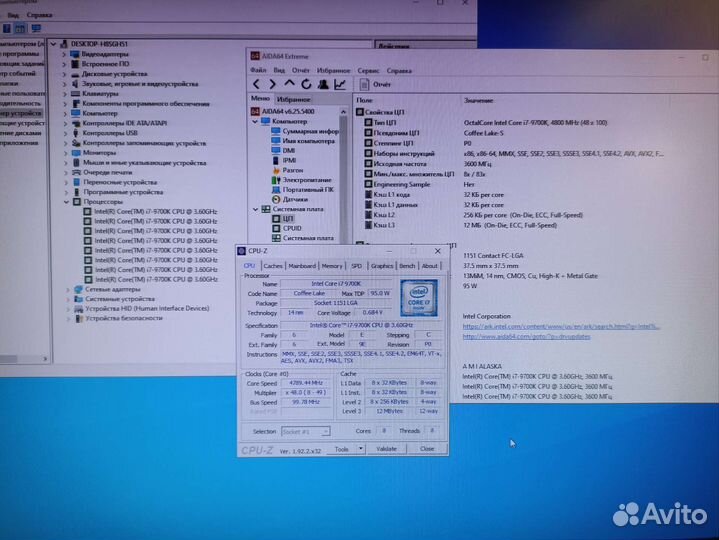The width and height of the screenshot is (719, 540).
Task: Click AIDA64 Forward navigation arrow
Action: pos(272,84)
